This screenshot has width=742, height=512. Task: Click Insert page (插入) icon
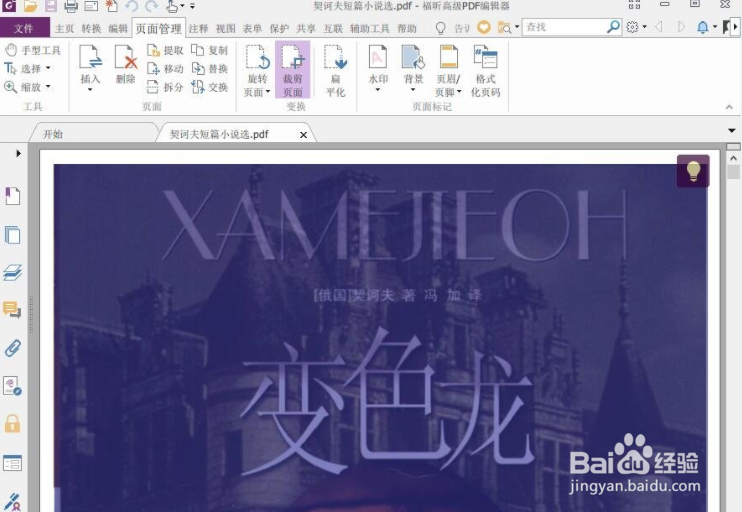(x=90, y=65)
